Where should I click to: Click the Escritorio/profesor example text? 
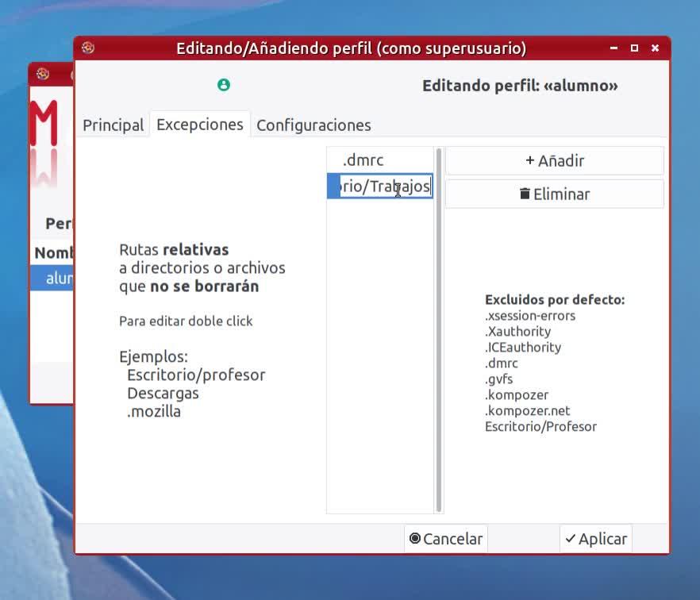pyautogui.click(x=196, y=375)
